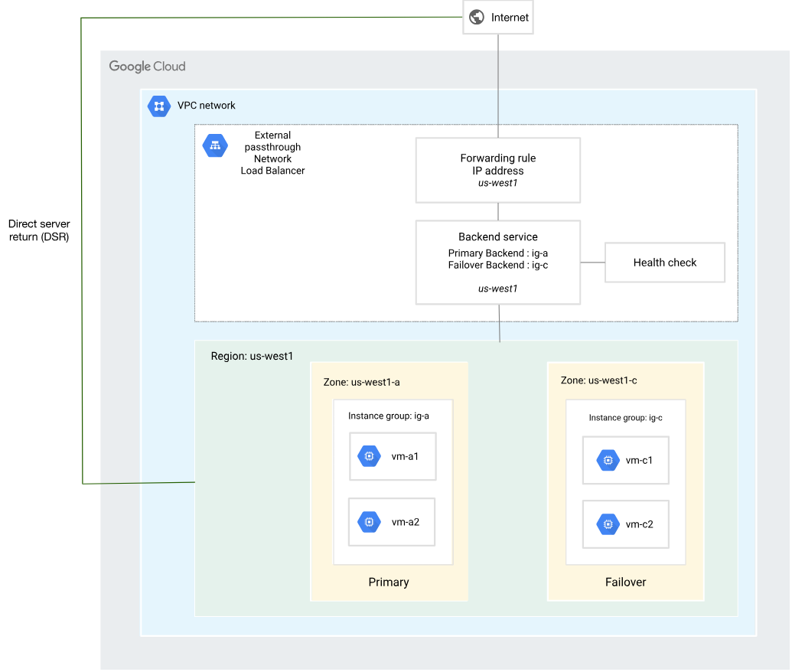Select the Forwarding rule IP address box
This screenshot has width=792, height=672.
click(x=498, y=170)
